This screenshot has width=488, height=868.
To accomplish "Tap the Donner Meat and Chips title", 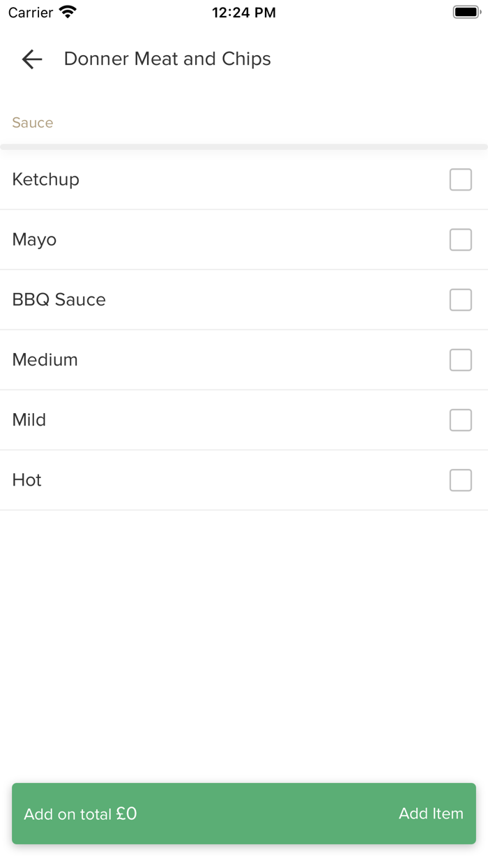I will [x=167, y=59].
